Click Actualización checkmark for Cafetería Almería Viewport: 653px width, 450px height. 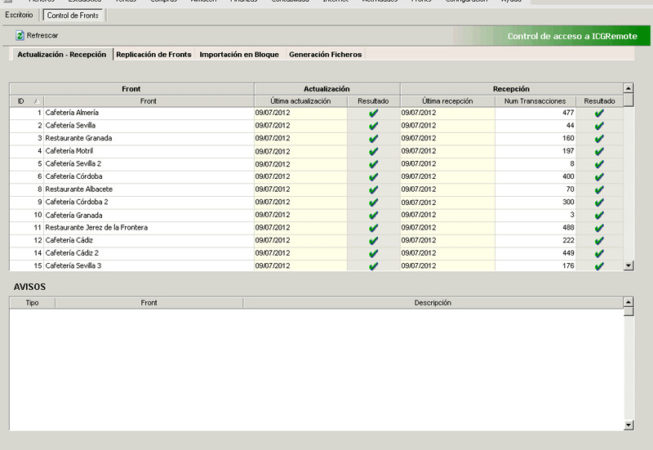point(374,113)
